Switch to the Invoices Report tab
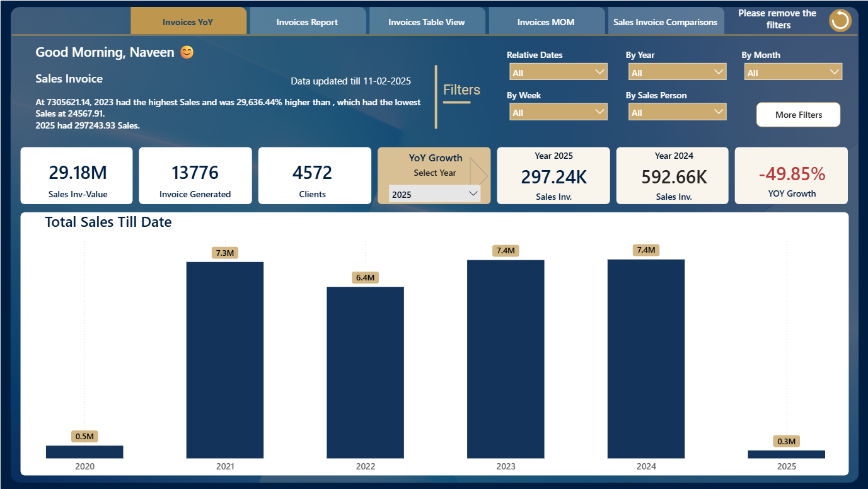 click(x=308, y=21)
